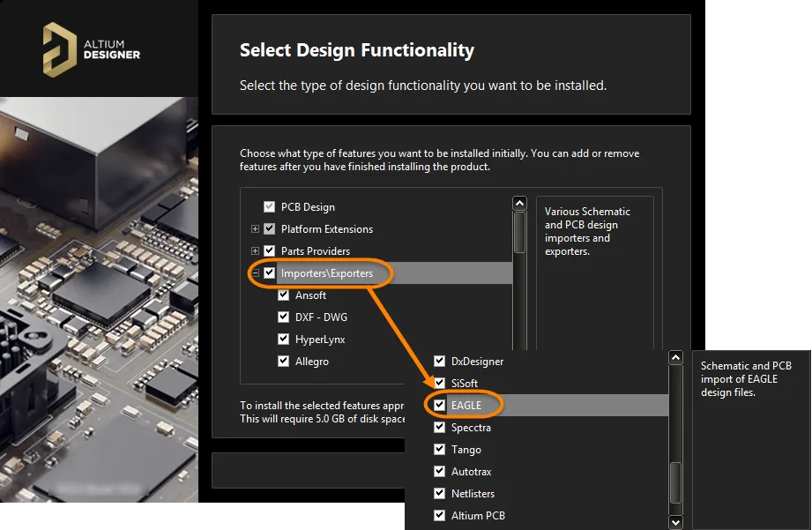Uncheck the Altium PCB checkbox

point(440,515)
